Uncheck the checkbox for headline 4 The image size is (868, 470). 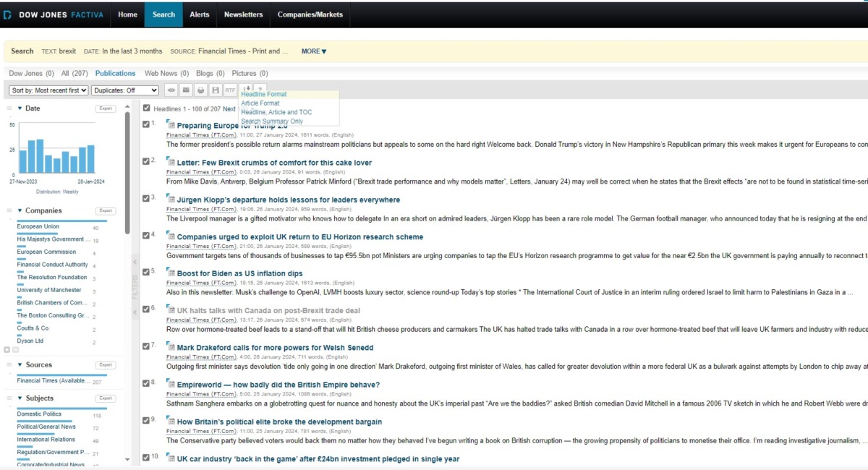(x=146, y=235)
